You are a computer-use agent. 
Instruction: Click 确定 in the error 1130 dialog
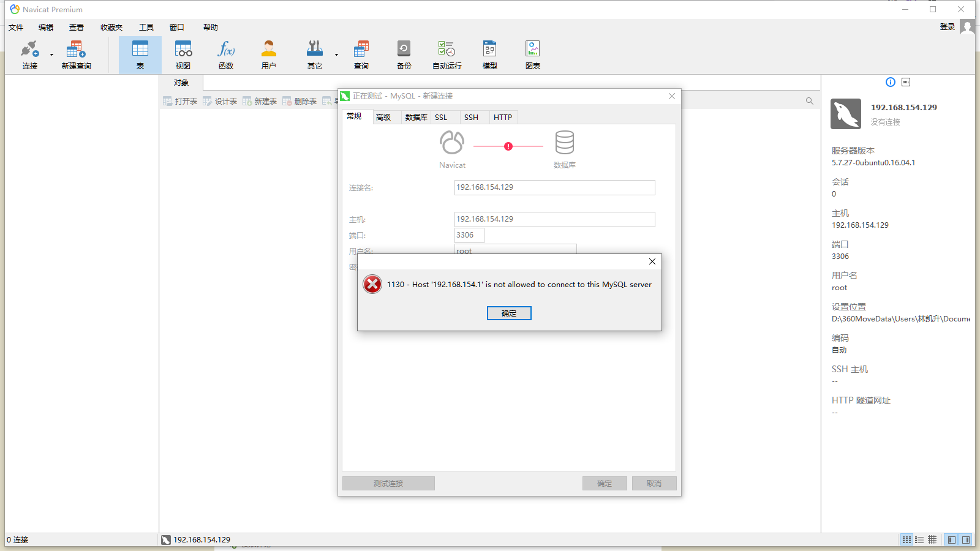(x=509, y=313)
